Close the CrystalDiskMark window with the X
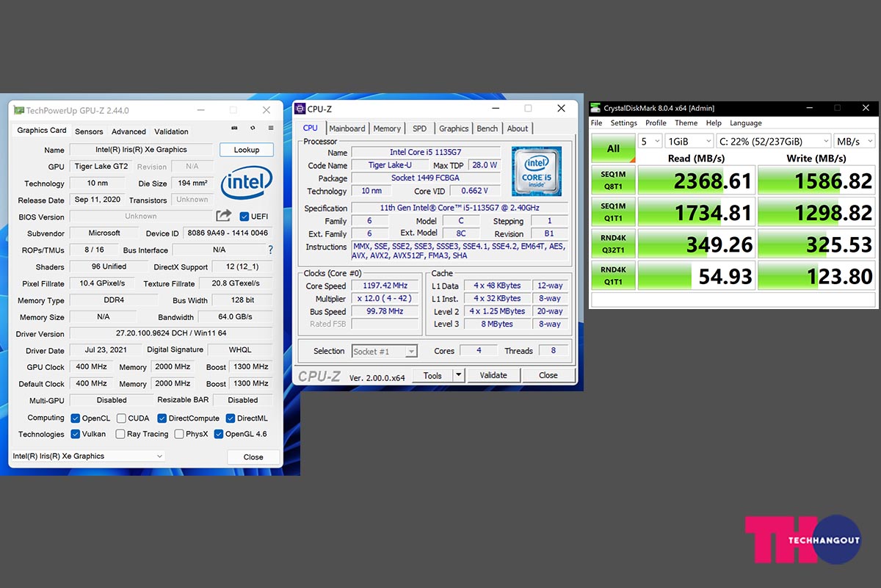This screenshot has width=881, height=588. click(x=866, y=108)
